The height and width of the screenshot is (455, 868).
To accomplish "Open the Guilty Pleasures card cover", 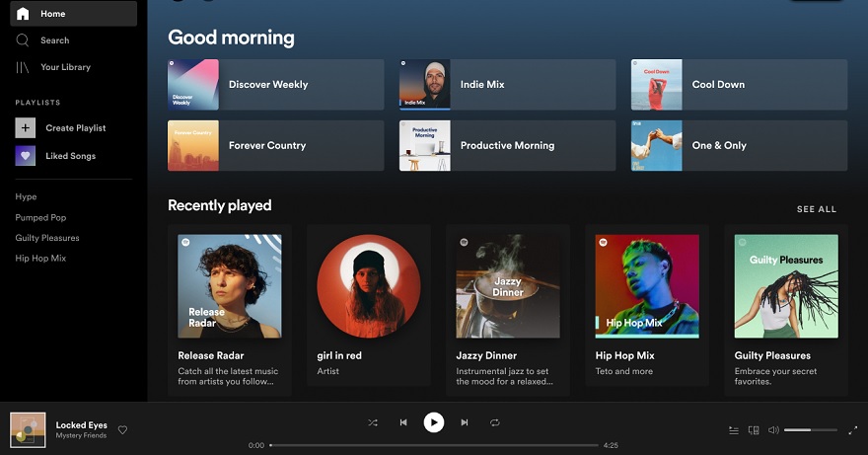I will (786, 286).
